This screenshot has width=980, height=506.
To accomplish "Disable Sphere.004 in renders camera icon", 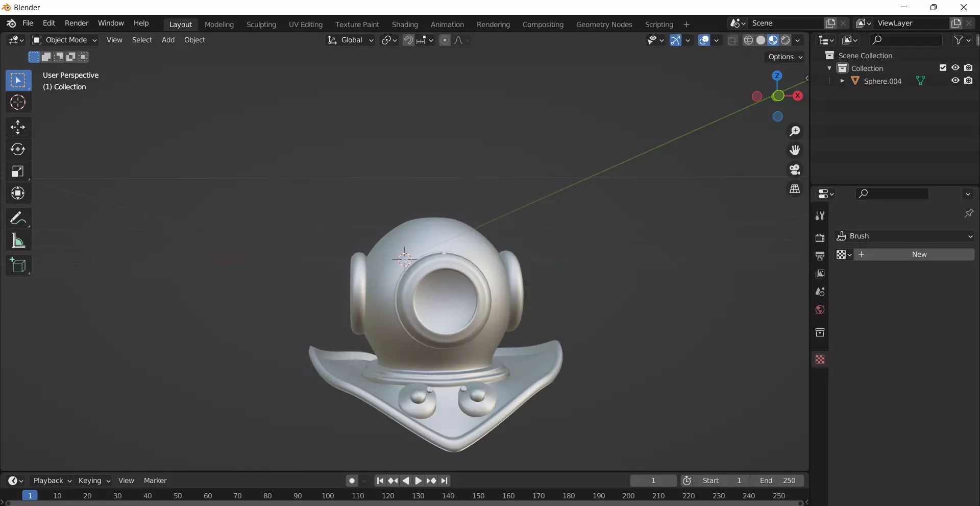I will (x=968, y=81).
